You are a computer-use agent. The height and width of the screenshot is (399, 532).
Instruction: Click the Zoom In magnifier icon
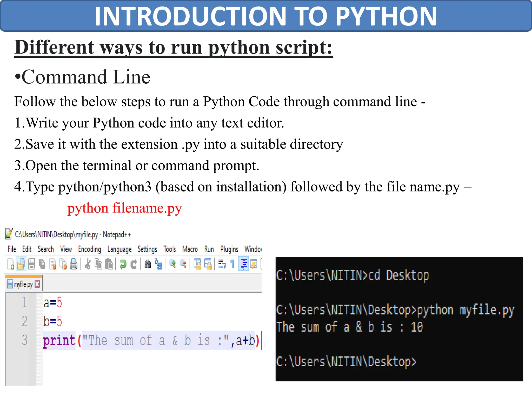pos(172,264)
